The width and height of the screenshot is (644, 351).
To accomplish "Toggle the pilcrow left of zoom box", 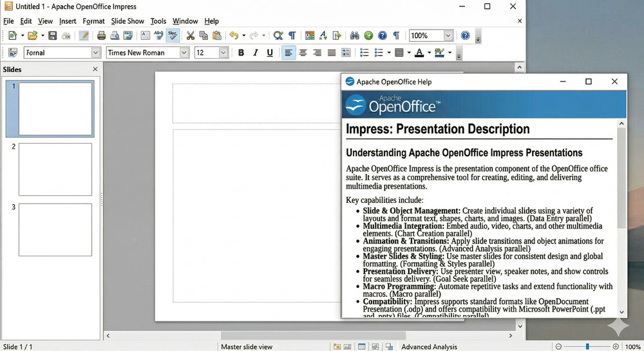I will point(396,35).
